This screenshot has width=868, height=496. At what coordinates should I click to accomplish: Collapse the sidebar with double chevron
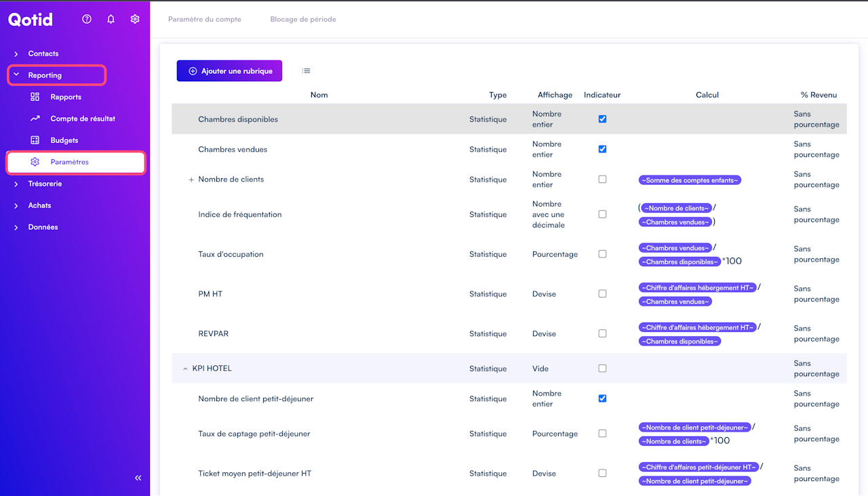[138, 478]
